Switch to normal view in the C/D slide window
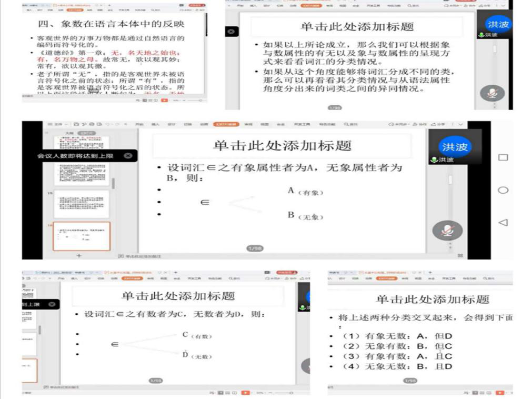 tap(220, 393)
